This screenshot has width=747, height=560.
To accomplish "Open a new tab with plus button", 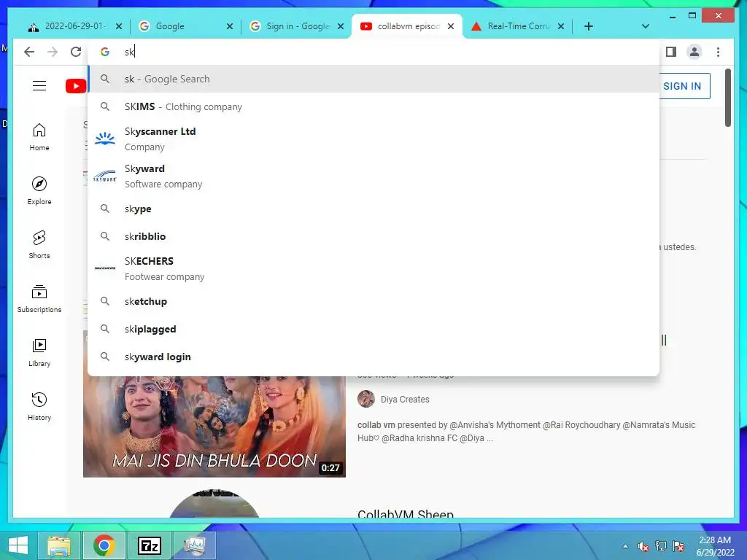I will (589, 26).
